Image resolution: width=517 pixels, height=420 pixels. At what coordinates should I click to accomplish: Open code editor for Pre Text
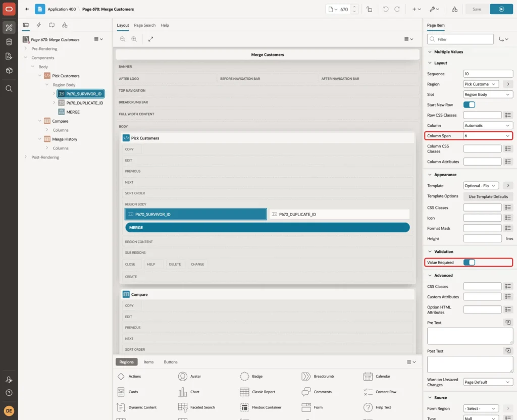tap(508, 323)
